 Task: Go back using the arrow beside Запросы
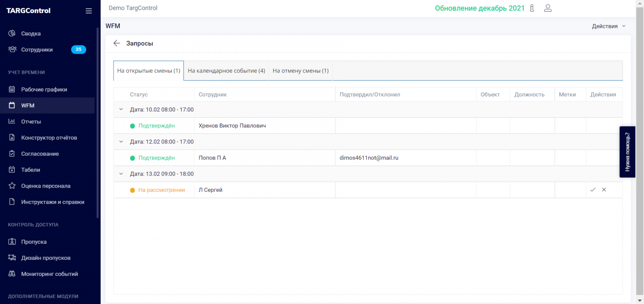tap(117, 43)
